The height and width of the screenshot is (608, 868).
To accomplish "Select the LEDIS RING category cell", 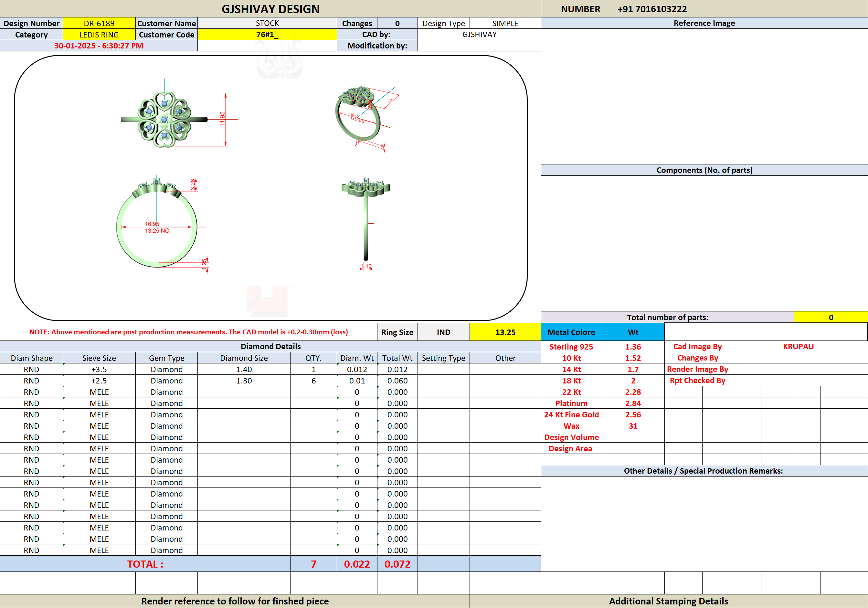I will (x=99, y=34).
